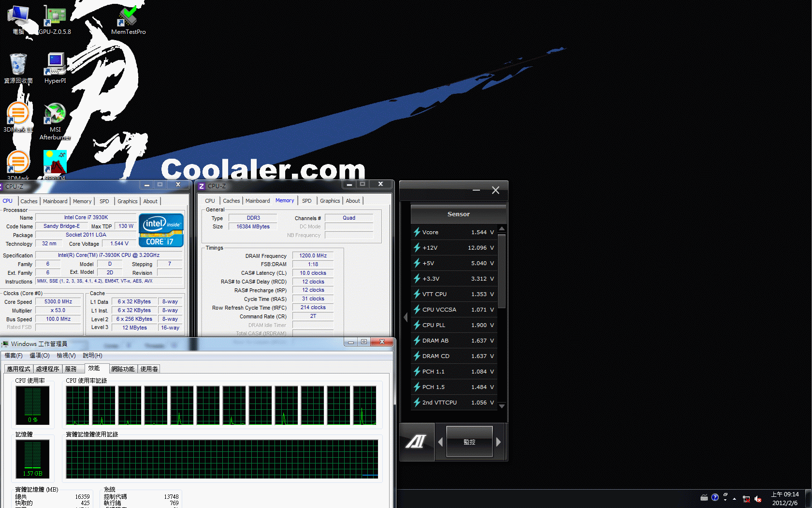Viewport: 812px width, 508px height.
Task: Click the Sensor list scroll-down arrow
Action: [x=502, y=406]
